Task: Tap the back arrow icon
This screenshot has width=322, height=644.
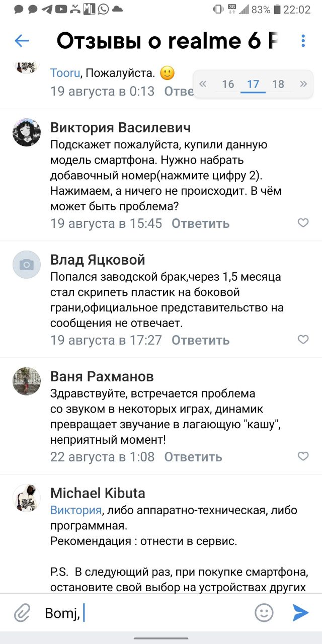Action: 22,41
